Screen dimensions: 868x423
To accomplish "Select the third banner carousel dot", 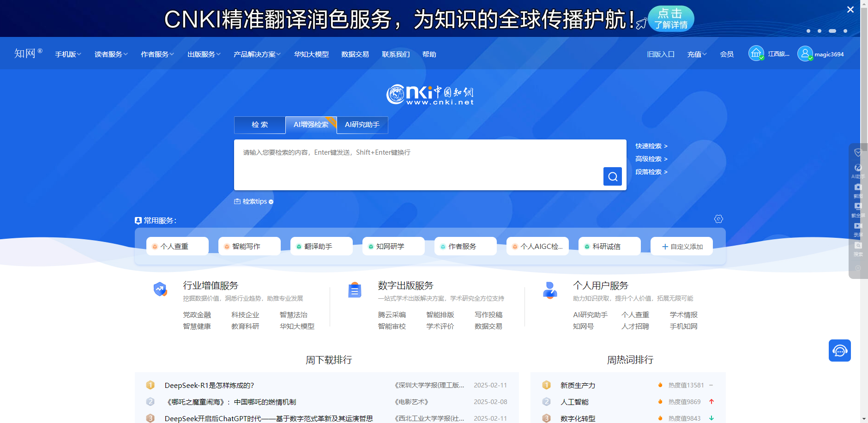I will (832, 31).
